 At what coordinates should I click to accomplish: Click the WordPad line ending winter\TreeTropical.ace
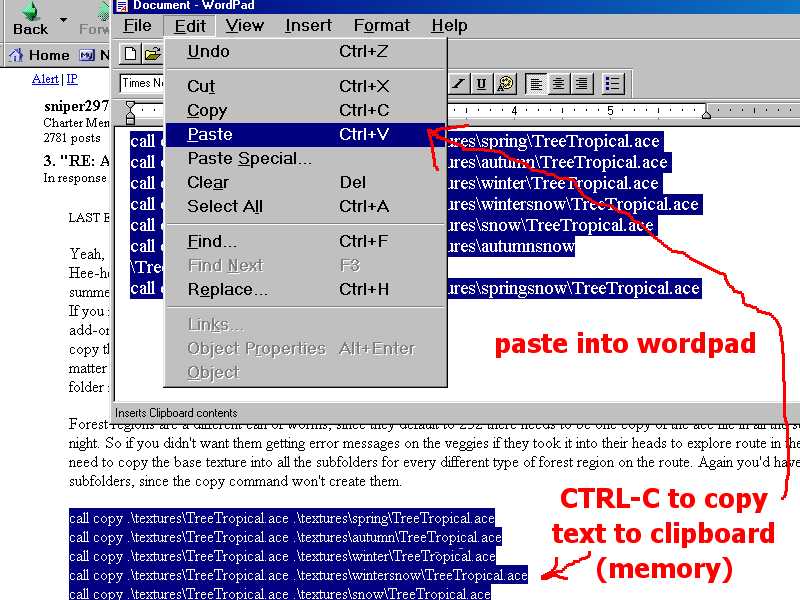pyautogui.click(x=553, y=183)
